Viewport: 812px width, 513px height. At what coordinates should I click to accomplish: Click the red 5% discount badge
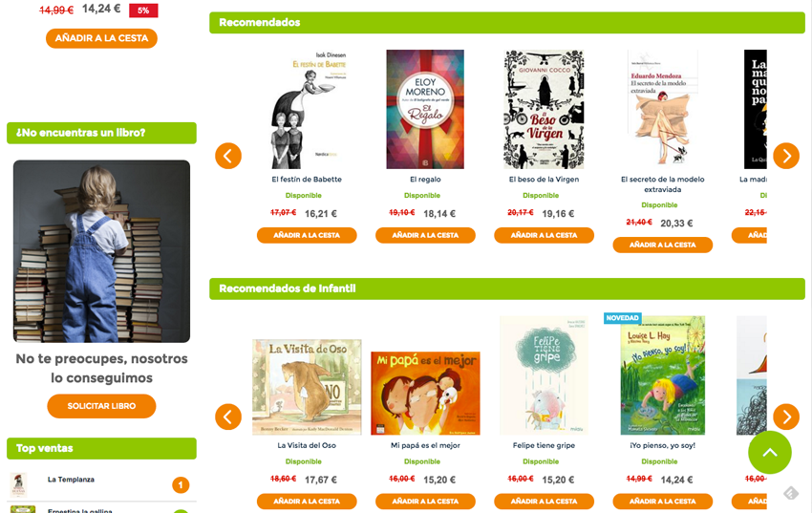click(x=143, y=11)
